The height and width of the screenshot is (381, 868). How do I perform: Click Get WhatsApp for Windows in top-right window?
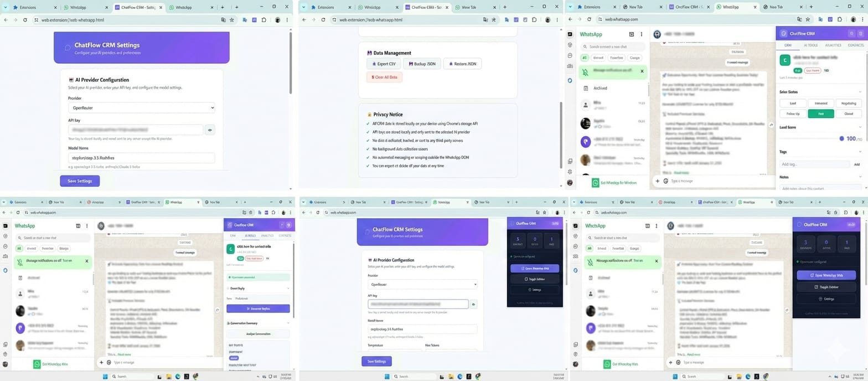pyautogui.click(x=614, y=182)
